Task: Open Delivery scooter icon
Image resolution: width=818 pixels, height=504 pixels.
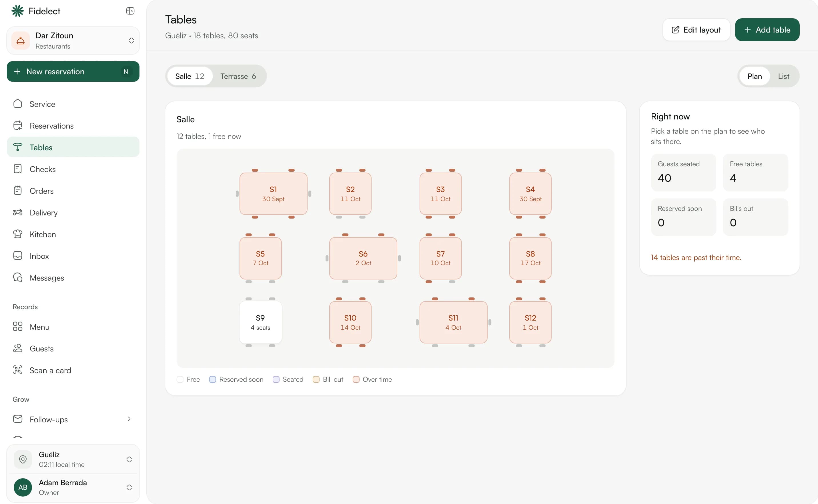Action: 18,212
